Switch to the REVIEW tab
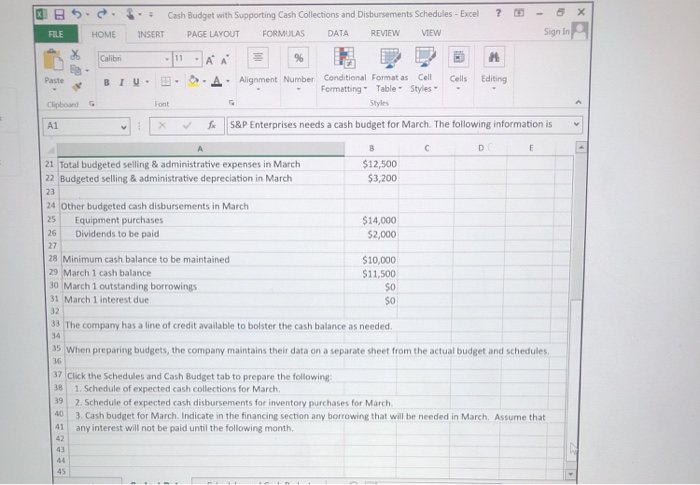The height and width of the screenshot is (485, 700). click(x=385, y=33)
